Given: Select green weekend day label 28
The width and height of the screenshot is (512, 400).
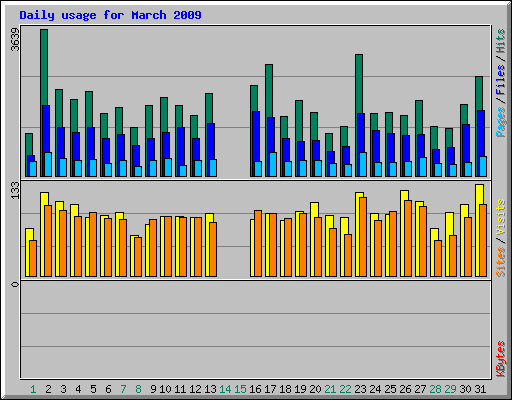Looking at the screenshot, I should tap(435, 389).
